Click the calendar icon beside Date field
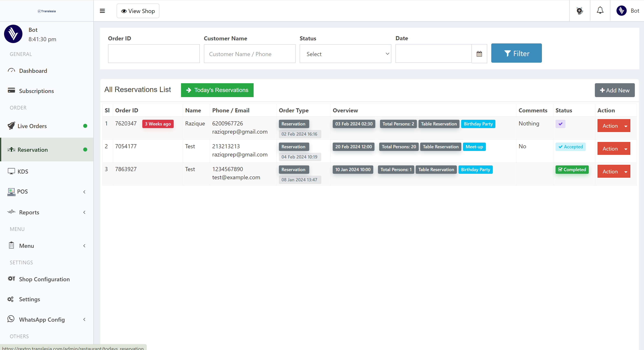This screenshot has height=350, width=644. point(479,54)
